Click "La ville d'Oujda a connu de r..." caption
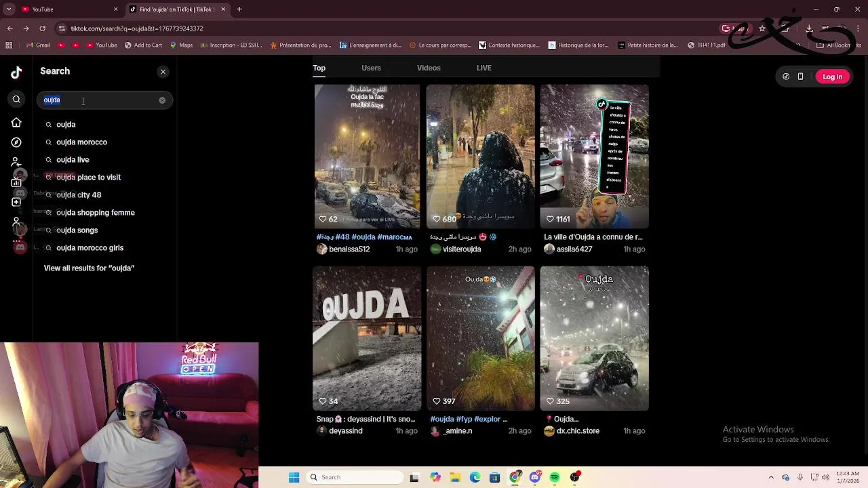This screenshot has height=488, width=868. click(x=593, y=237)
